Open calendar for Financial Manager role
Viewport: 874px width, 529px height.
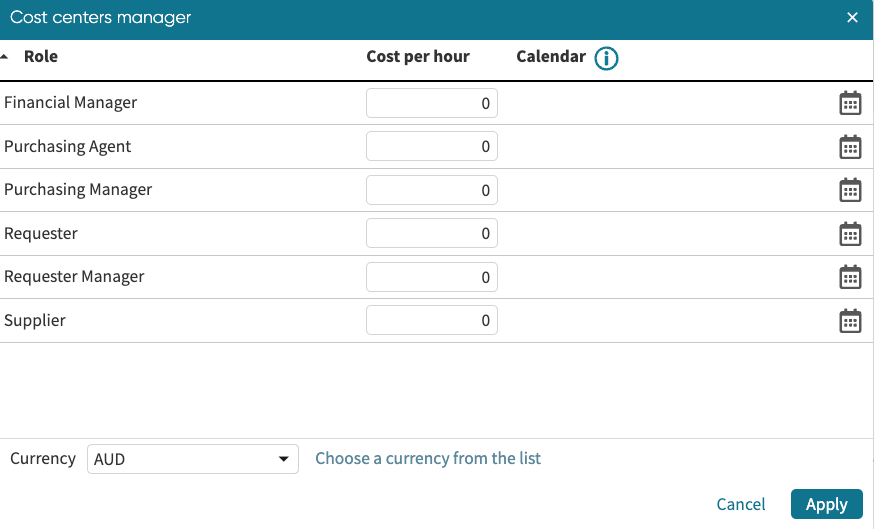click(x=850, y=103)
